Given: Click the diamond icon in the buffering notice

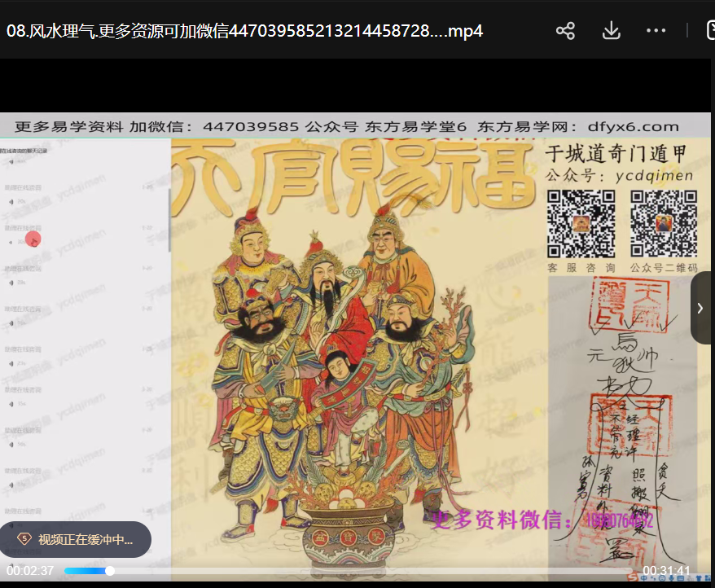Looking at the screenshot, I should point(24,539).
